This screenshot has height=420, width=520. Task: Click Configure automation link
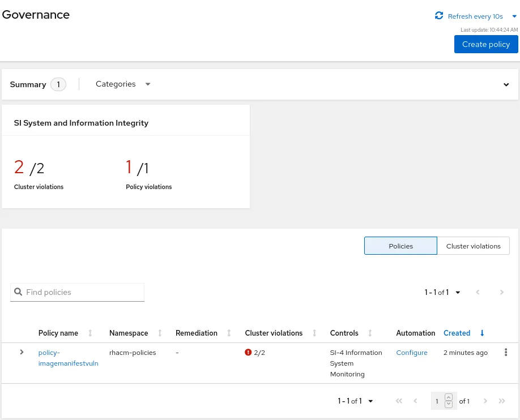tap(412, 353)
